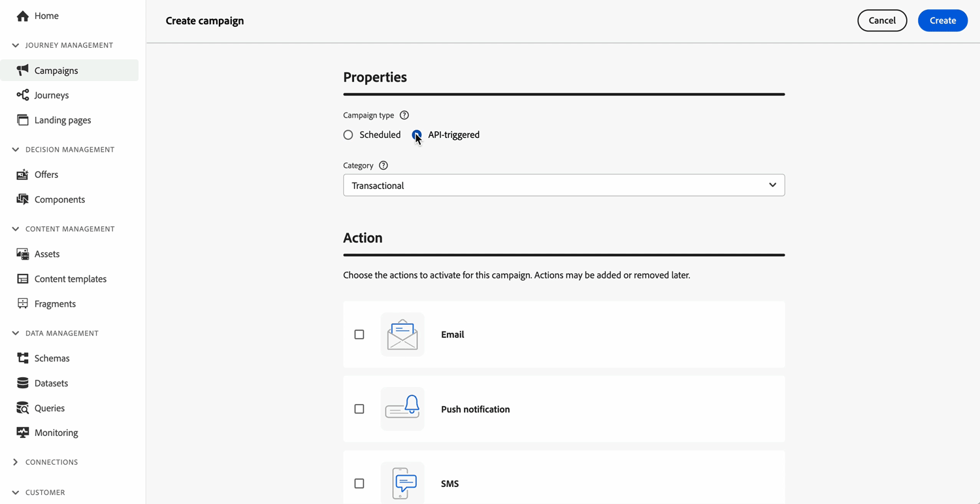Enable the Push notification checkbox

coord(359,409)
